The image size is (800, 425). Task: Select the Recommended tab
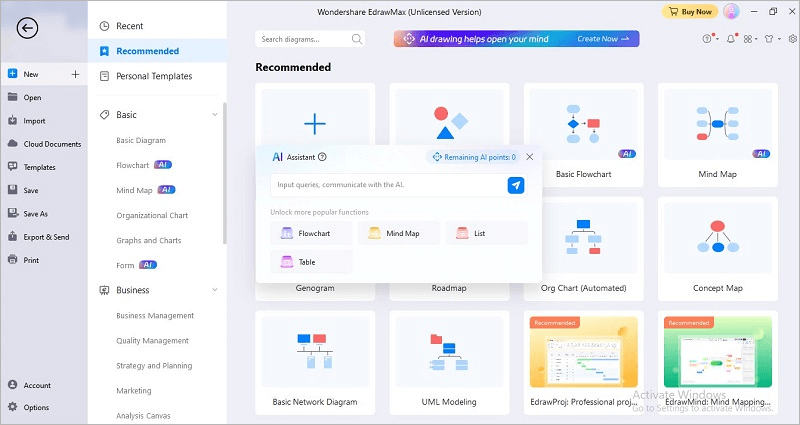coord(157,51)
